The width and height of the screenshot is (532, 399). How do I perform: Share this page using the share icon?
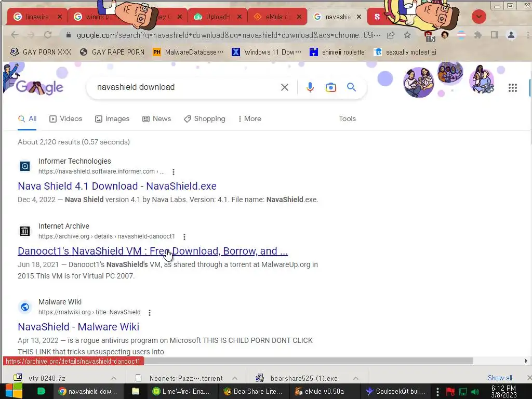pos(391,35)
